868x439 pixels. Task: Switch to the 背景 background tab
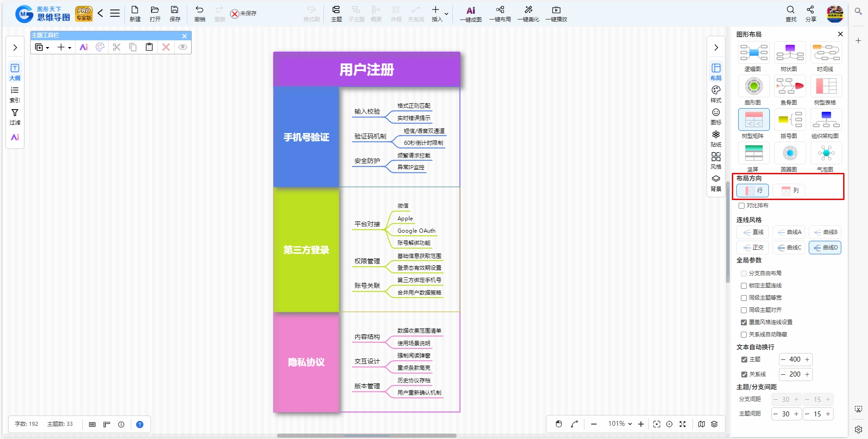(716, 183)
